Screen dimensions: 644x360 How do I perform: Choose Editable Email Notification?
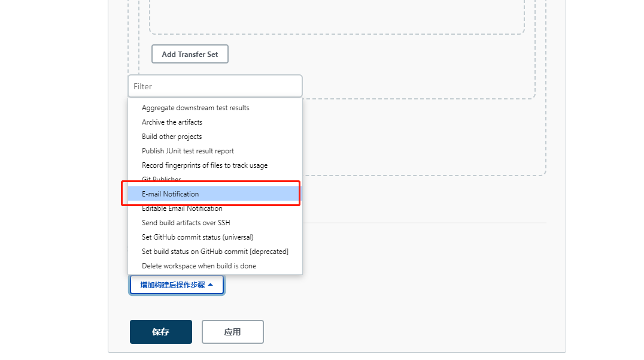pyautogui.click(x=182, y=209)
